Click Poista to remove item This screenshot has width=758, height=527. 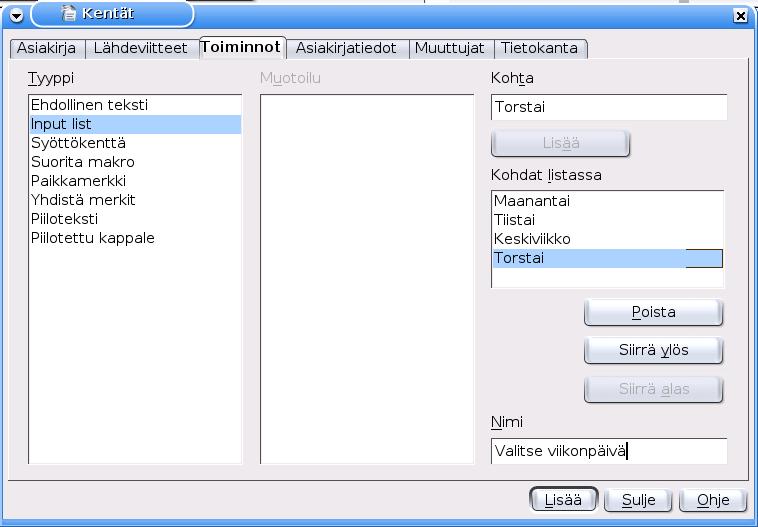point(654,312)
